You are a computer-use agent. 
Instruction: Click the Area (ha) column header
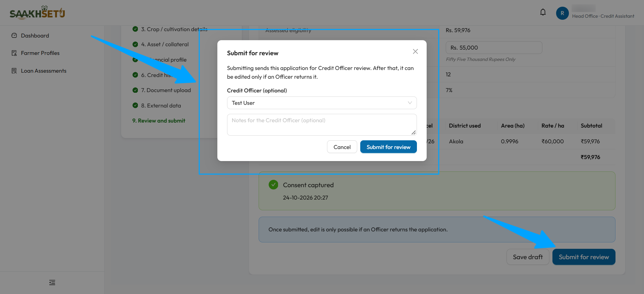point(513,126)
